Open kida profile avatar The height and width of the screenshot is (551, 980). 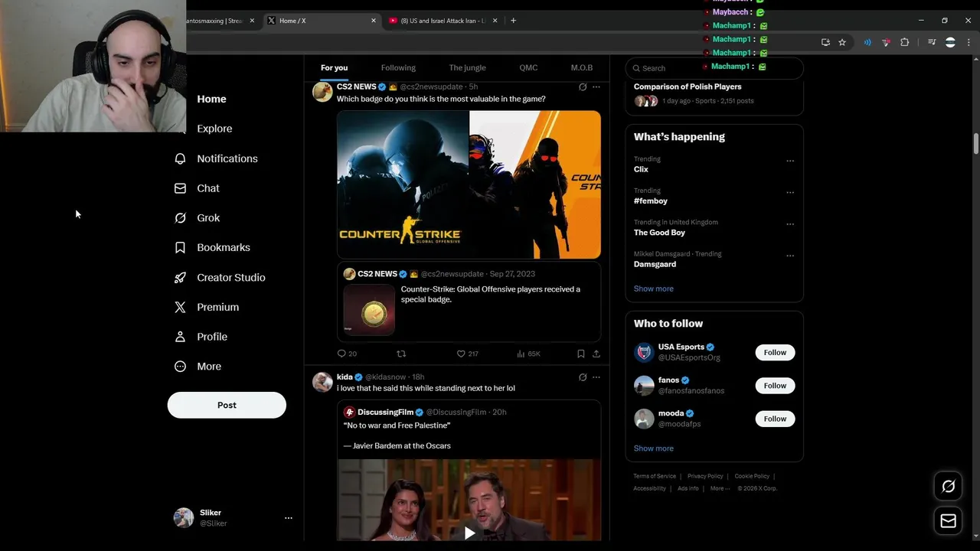pos(322,382)
